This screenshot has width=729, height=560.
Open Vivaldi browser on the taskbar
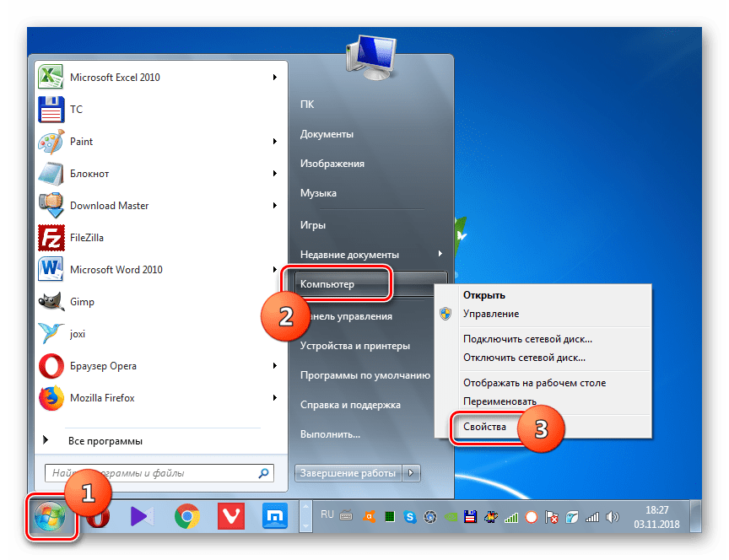(231, 516)
